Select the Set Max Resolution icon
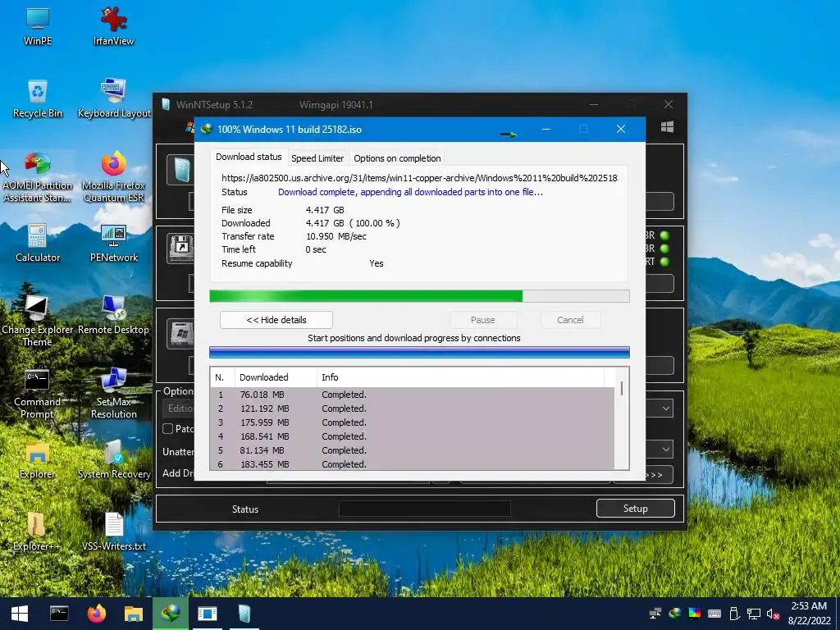 [x=113, y=393]
